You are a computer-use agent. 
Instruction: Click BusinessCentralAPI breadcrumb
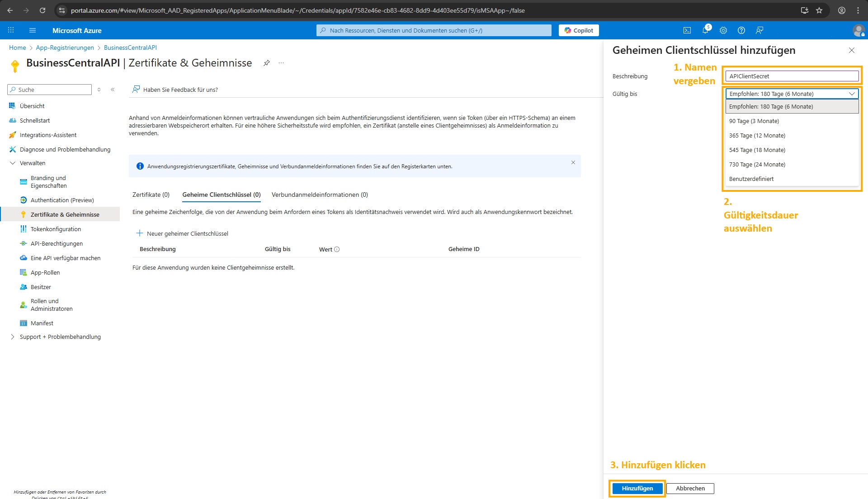(x=130, y=48)
